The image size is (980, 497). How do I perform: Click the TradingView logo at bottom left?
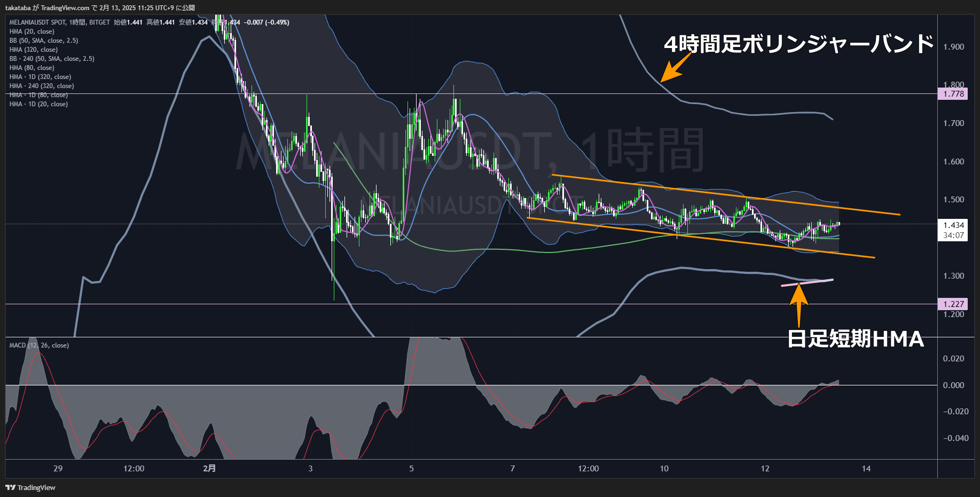(30, 487)
